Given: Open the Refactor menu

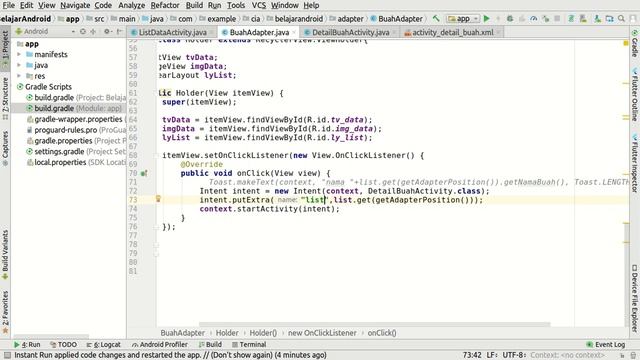Looking at the screenshot, I should pos(165,5).
